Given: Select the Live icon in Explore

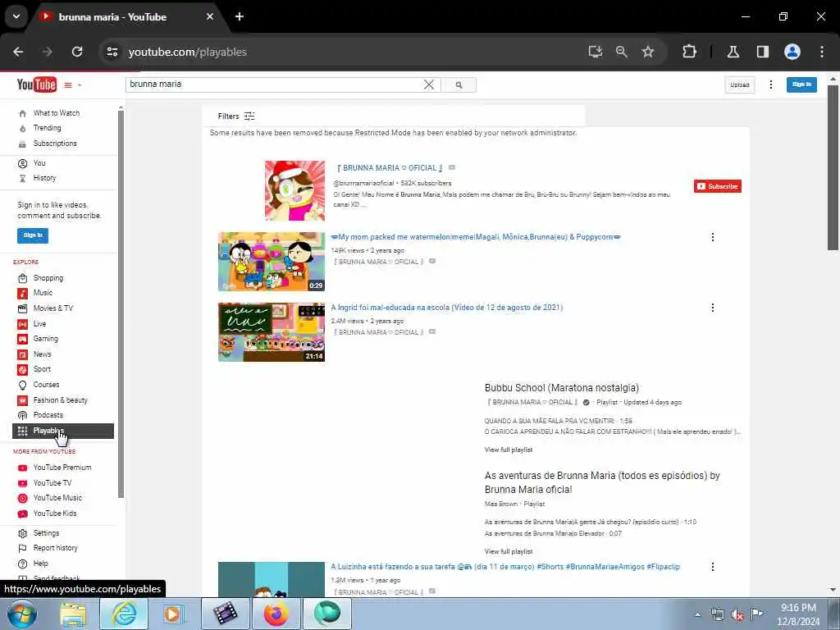Looking at the screenshot, I should coord(22,324).
